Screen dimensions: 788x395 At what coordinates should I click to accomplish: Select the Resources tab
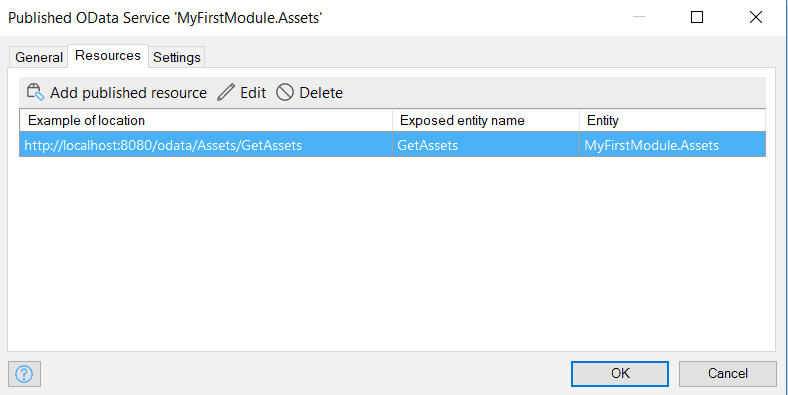point(108,55)
